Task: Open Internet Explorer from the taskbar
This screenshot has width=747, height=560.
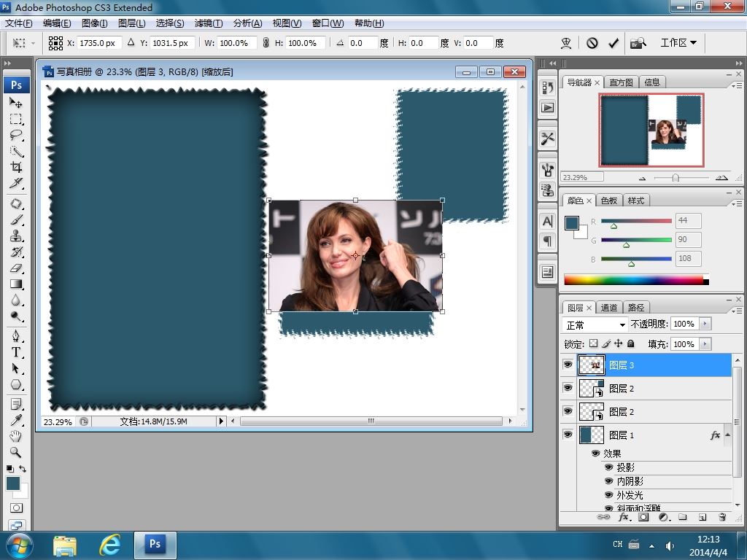Action: tap(109, 545)
